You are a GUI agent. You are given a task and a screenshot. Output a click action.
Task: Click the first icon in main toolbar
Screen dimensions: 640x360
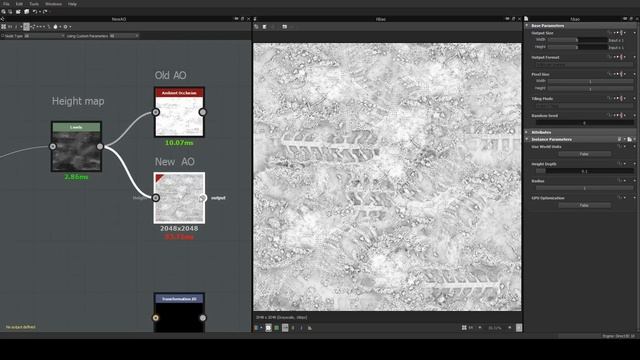point(3,12)
